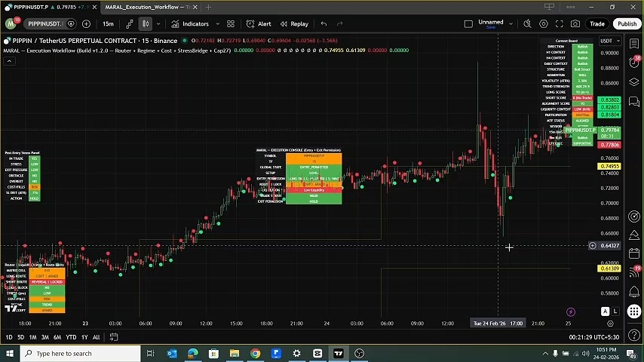Screen dimensions: 644x362
Task: Click the plus button at 0.64327 price
Action: pyautogui.click(x=592, y=246)
